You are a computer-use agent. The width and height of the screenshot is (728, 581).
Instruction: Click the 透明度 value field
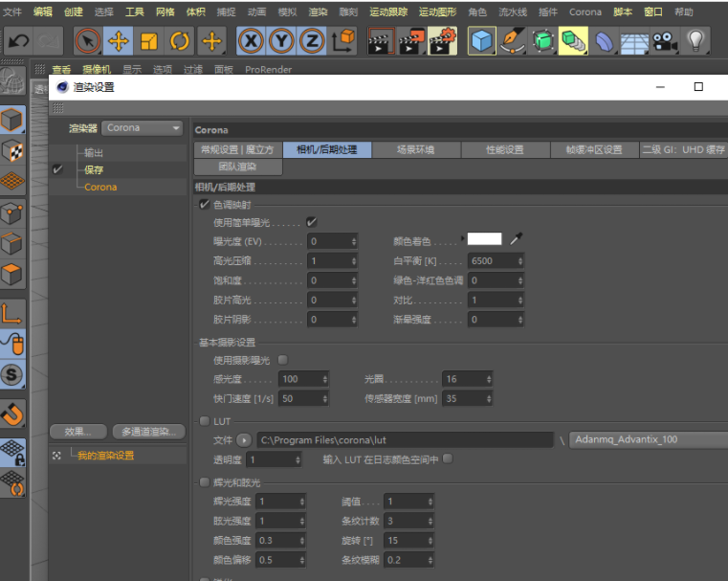click(x=274, y=459)
